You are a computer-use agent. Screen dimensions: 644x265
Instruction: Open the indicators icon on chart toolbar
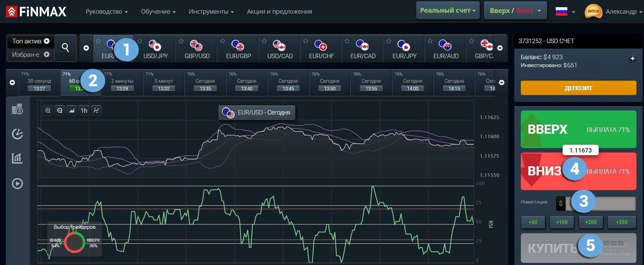click(96, 110)
